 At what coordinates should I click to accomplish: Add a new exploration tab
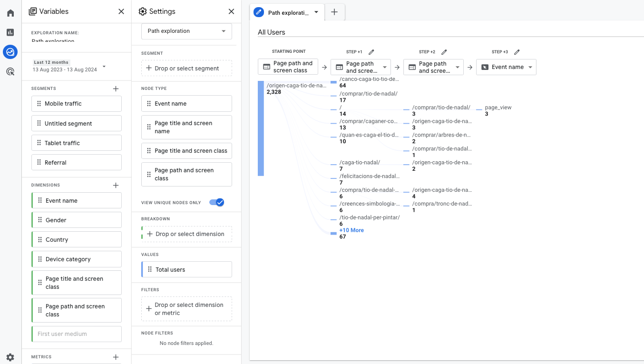[x=334, y=12]
